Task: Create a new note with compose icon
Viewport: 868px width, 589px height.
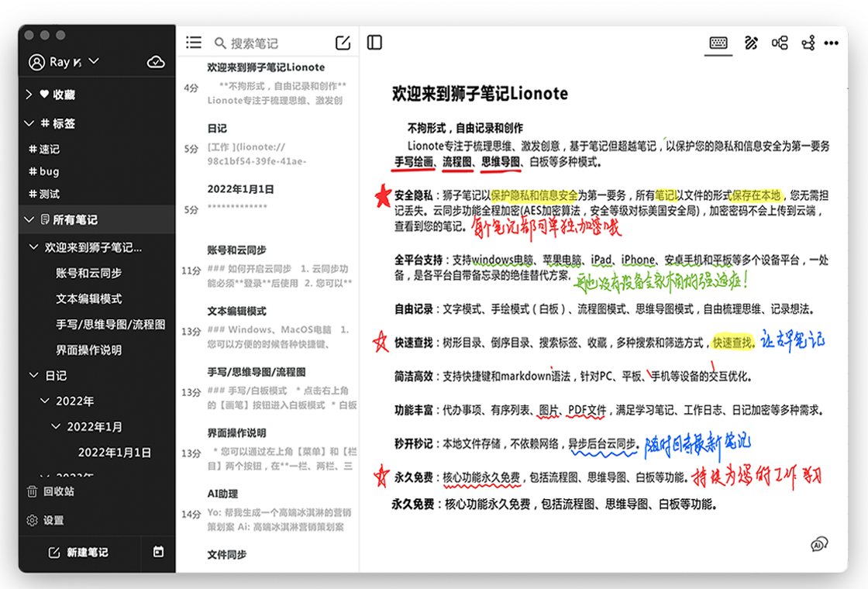Action: point(343,43)
